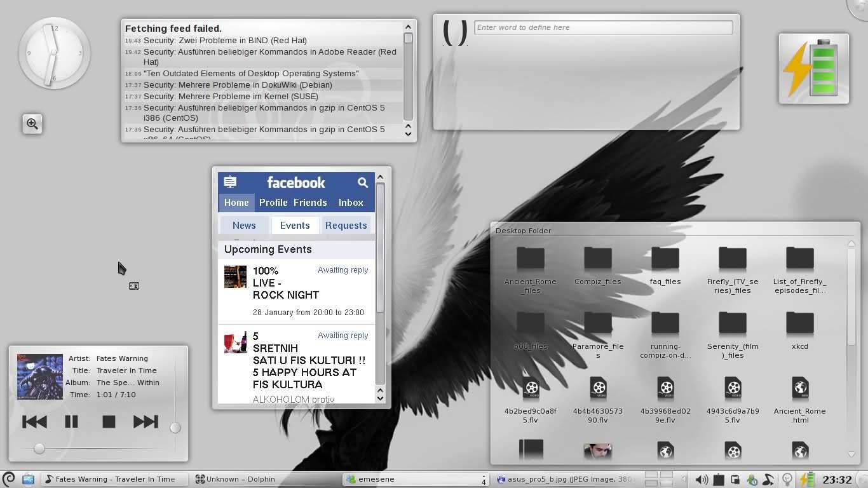The height and width of the screenshot is (488, 868).
Task: Click the show desktop icon in the panel
Action: click(28, 479)
